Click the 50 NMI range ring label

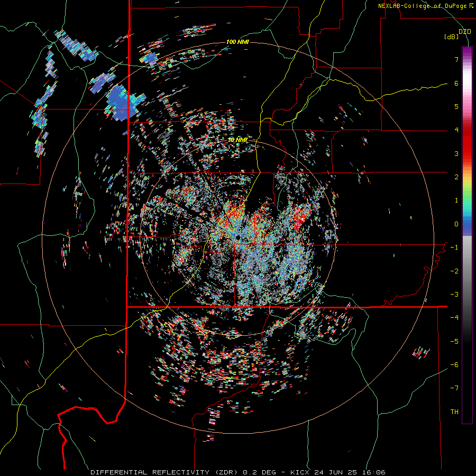click(x=237, y=140)
